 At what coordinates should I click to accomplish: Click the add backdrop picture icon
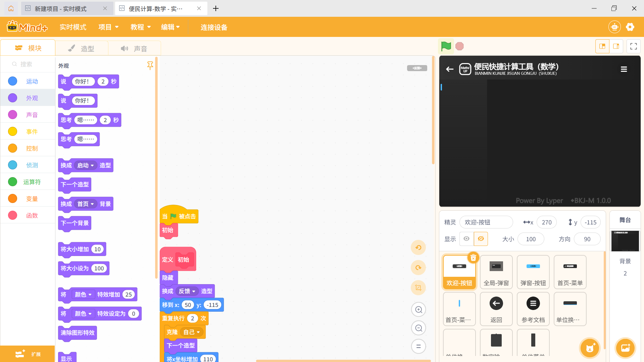(625, 348)
